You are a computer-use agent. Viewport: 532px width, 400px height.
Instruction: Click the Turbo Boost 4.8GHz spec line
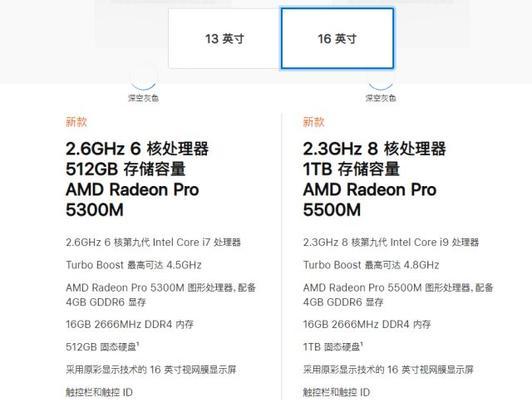point(371,265)
